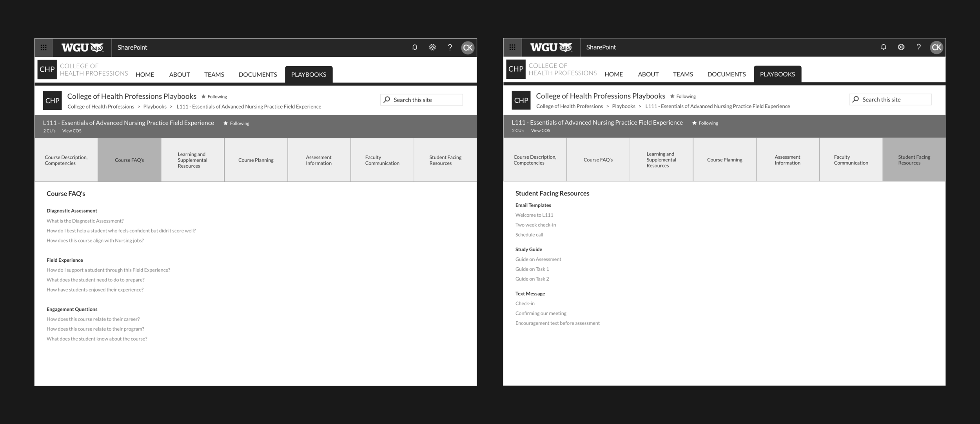Click help question mark in right window
This screenshot has width=980, height=424.
(918, 47)
